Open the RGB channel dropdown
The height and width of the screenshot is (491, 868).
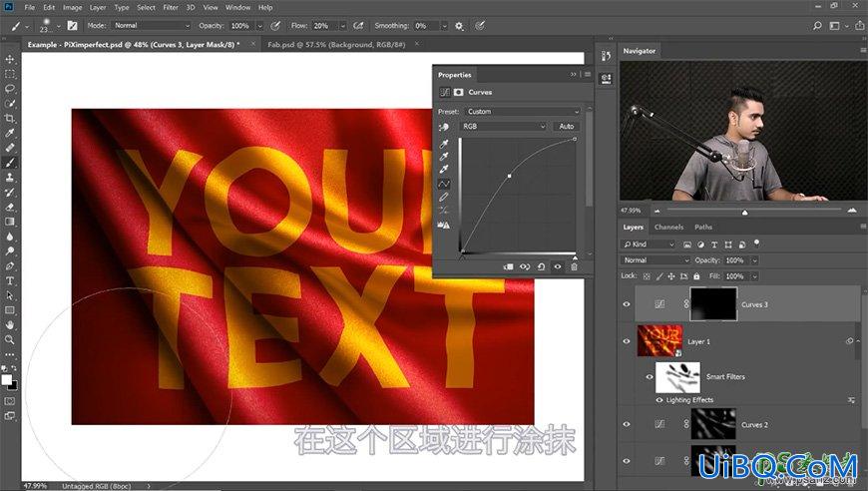pos(503,126)
